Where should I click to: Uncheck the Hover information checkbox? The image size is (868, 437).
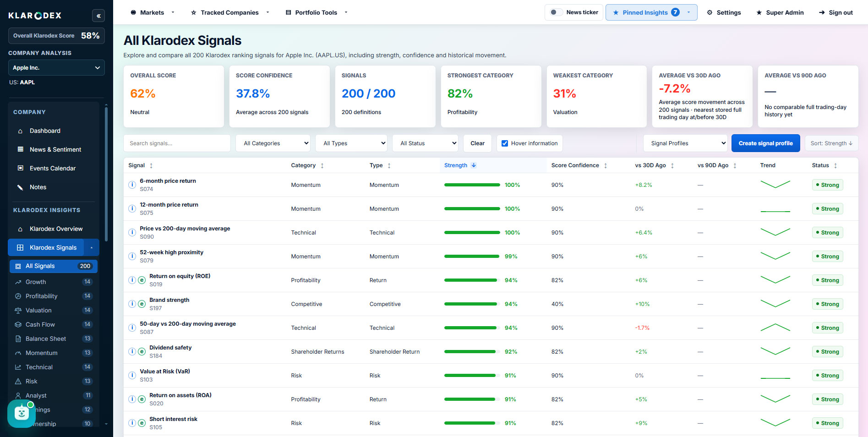[505, 143]
